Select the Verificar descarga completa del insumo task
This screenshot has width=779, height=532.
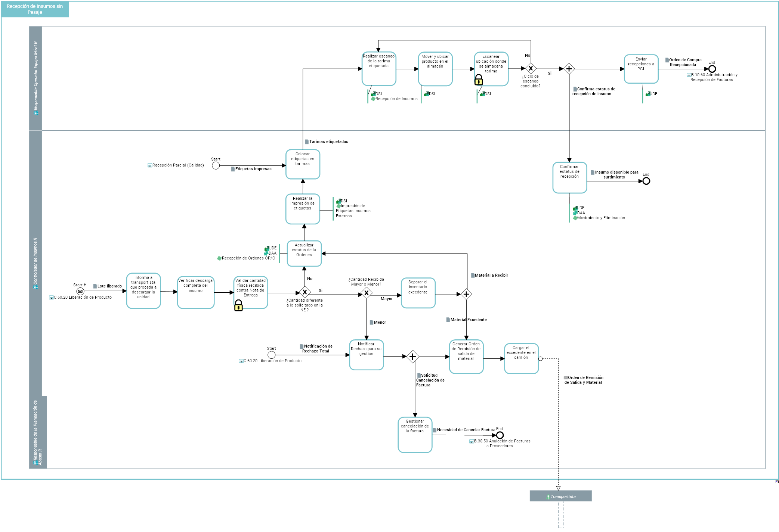[196, 293]
